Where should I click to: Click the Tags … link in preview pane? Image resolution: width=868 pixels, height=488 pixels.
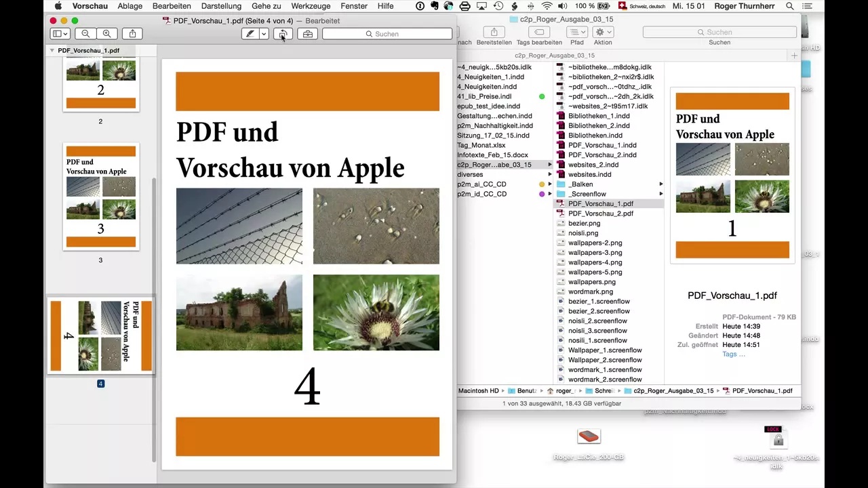pos(734,354)
